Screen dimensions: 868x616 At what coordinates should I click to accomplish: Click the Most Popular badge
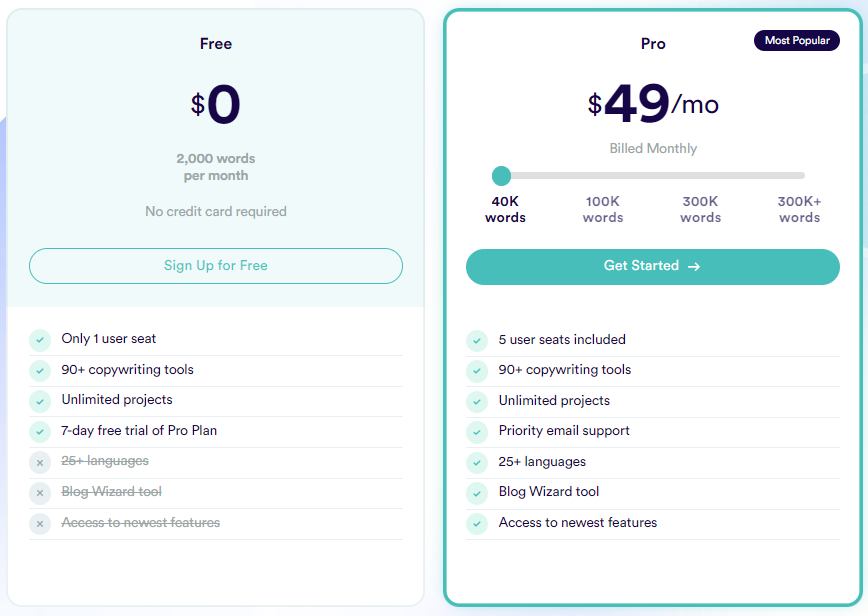click(x=797, y=41)
